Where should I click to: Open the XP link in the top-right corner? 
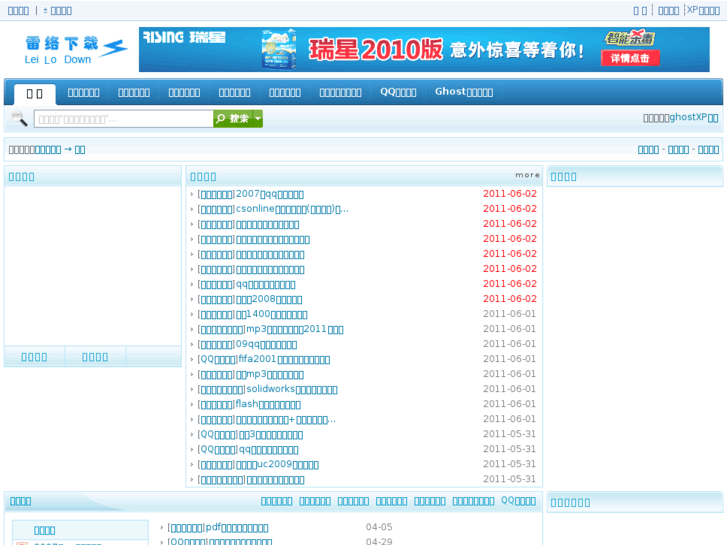(703, 10)
